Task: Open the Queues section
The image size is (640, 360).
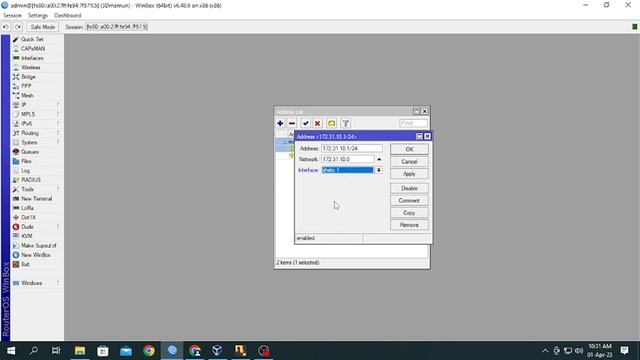Action: pos(30,152)
